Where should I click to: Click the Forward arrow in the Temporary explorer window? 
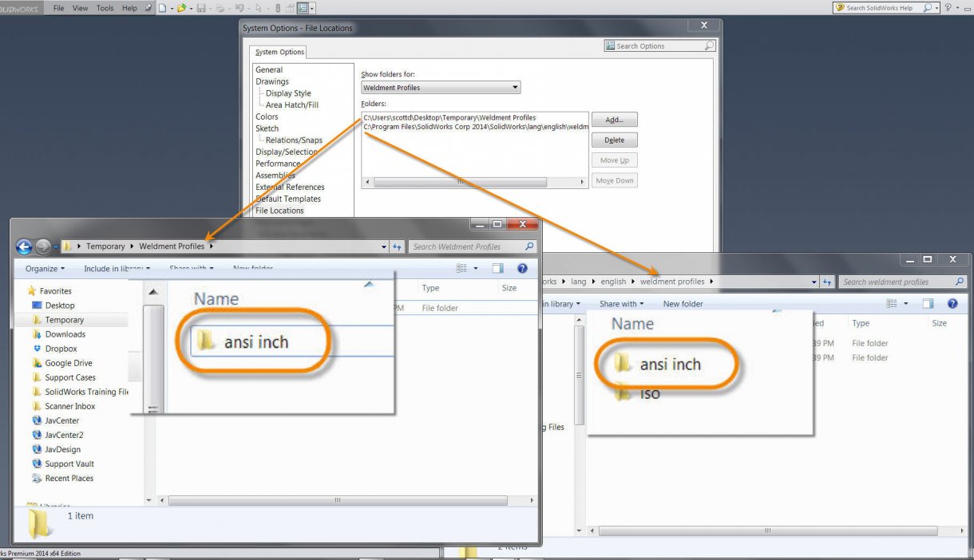(x=42, y=247)
